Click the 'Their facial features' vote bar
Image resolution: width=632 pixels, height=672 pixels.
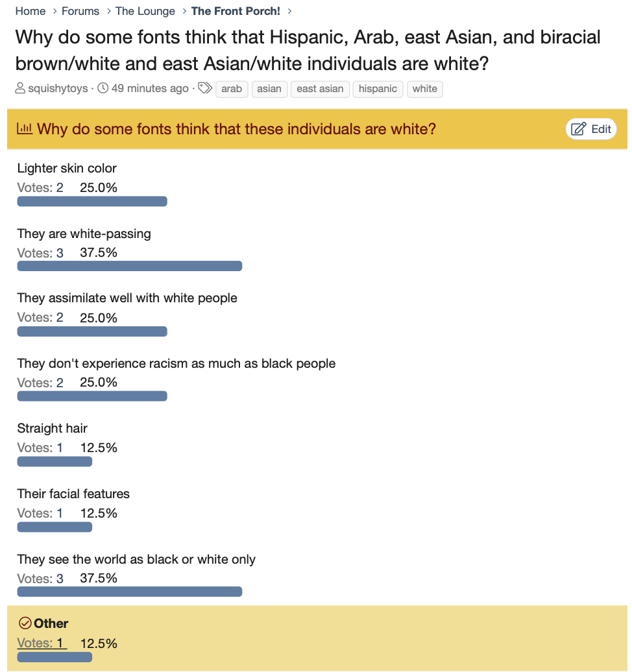(x=55, y=527)
